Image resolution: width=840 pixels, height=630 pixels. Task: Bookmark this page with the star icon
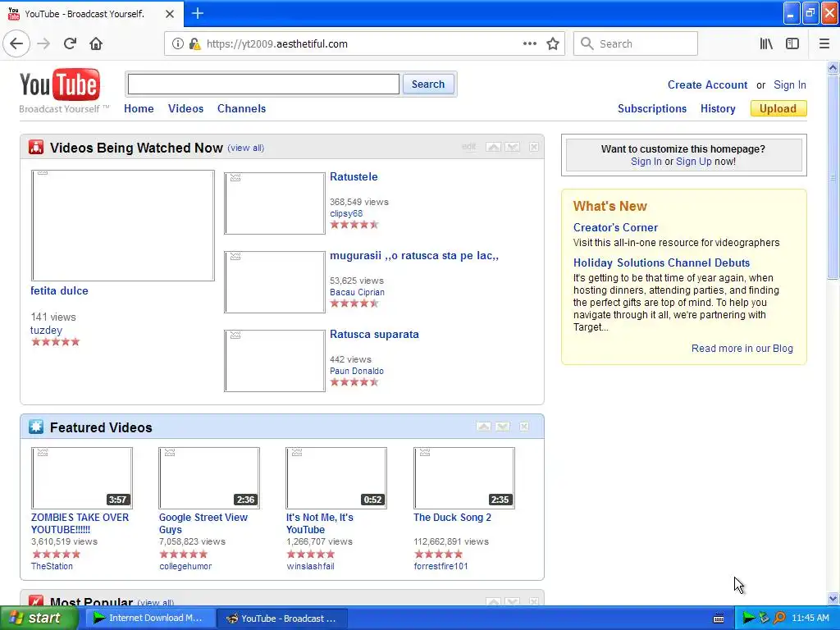coord(553,43)
